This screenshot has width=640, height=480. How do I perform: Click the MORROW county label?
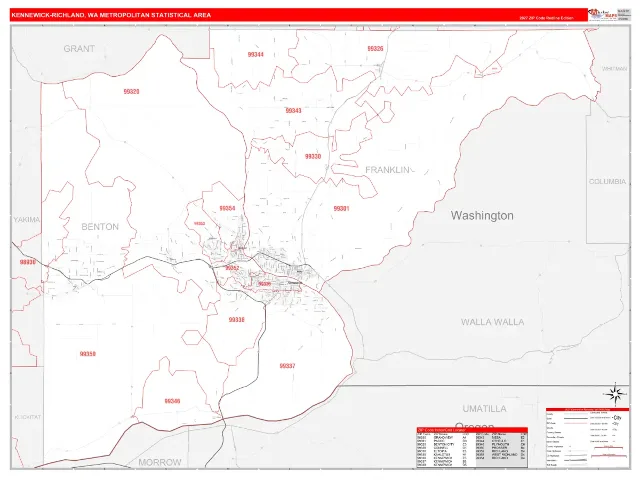tap(160, 462)
